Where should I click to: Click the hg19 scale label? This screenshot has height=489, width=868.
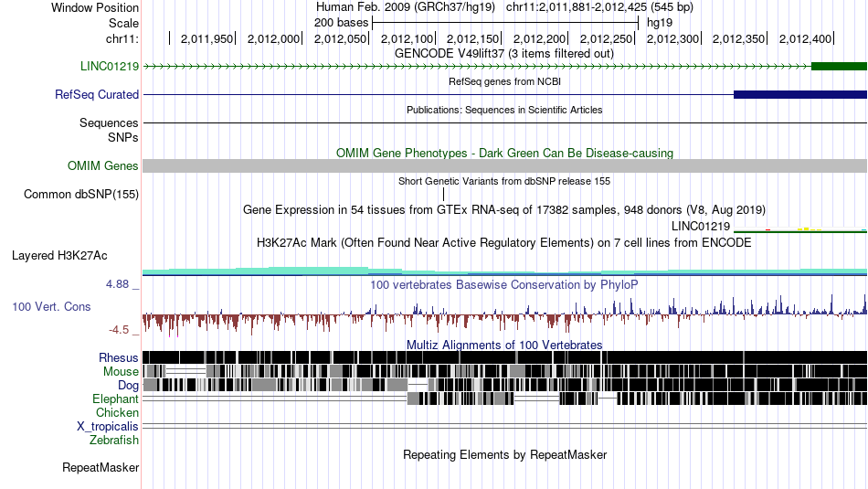click(x=660, y=23)
